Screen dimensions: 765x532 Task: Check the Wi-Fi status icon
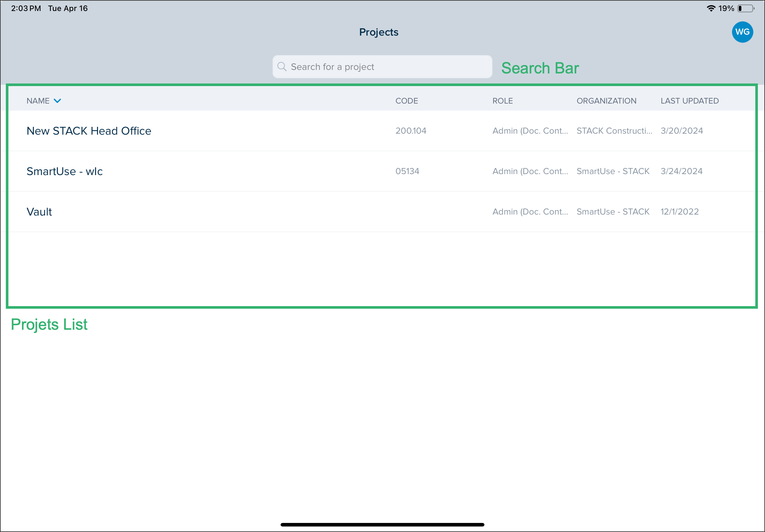point(711,8)
